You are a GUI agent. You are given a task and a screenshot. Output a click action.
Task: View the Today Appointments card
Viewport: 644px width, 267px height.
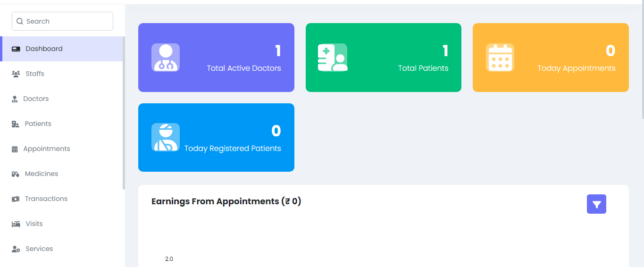[x=551, y=58]
